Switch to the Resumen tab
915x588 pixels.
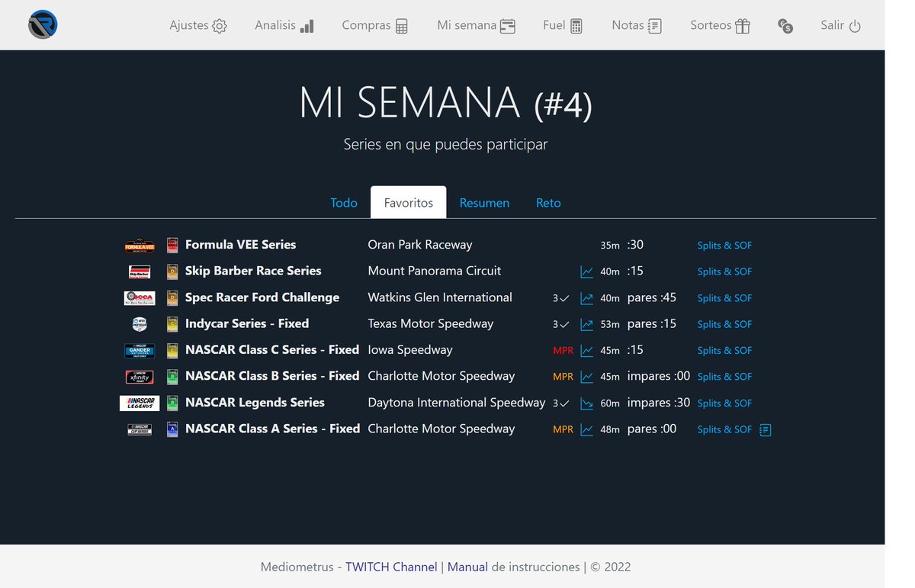tap(484, 203)
